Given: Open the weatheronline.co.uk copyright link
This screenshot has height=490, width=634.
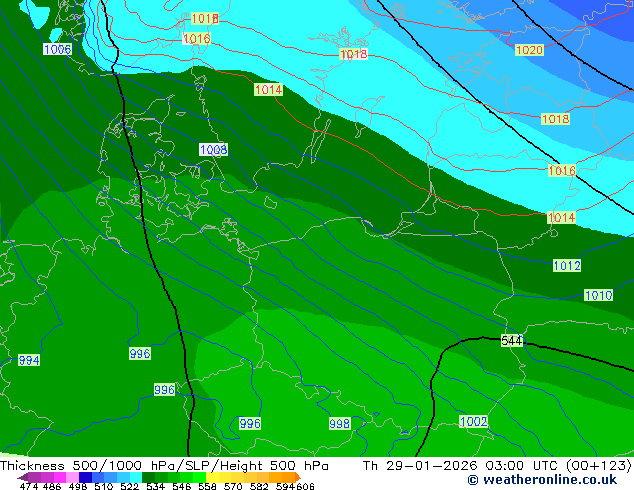Looking at the screenshot, I should (x=542, y=480).
